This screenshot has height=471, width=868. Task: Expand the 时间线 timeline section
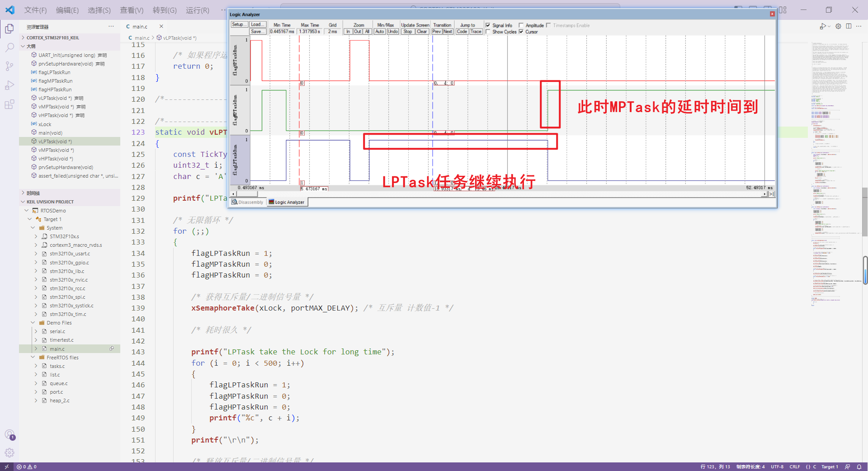click(70, 193)
